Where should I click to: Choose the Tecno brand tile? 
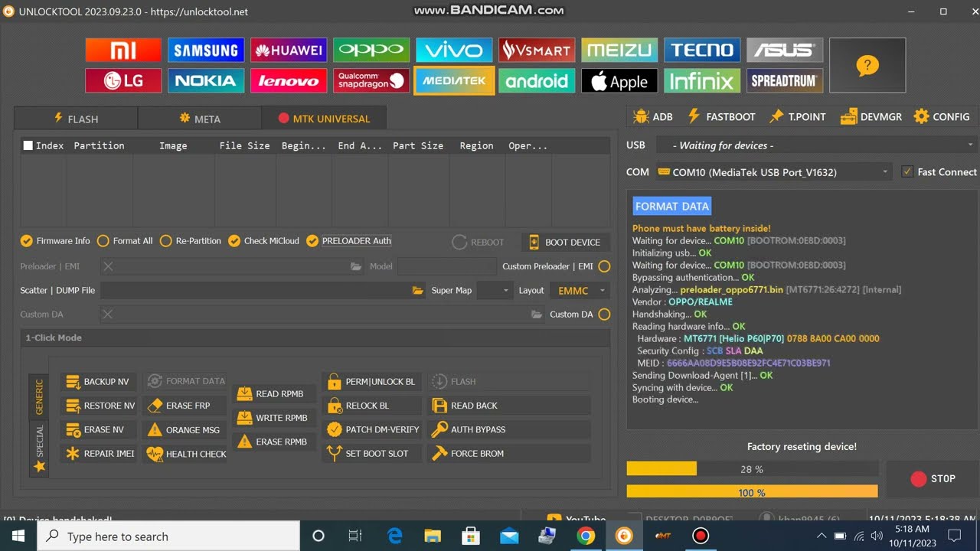click(x=702, y=51)
